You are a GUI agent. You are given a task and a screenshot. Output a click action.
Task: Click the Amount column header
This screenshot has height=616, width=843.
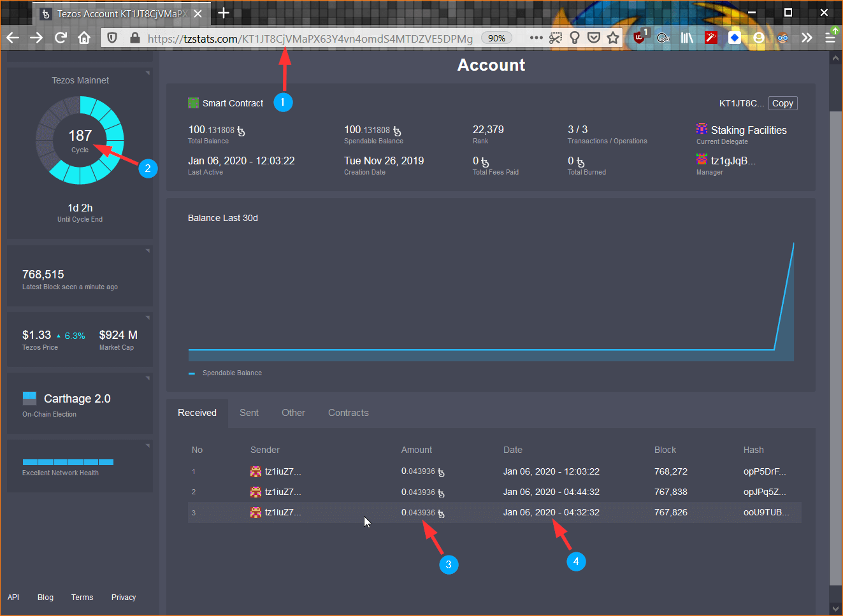click(x=417, y=450)
